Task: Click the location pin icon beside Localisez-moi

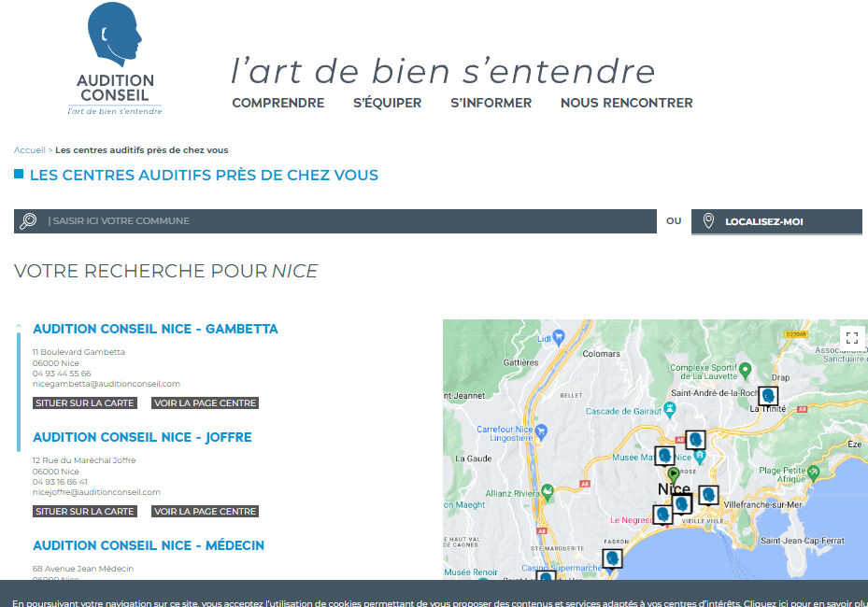Action: 708,221
